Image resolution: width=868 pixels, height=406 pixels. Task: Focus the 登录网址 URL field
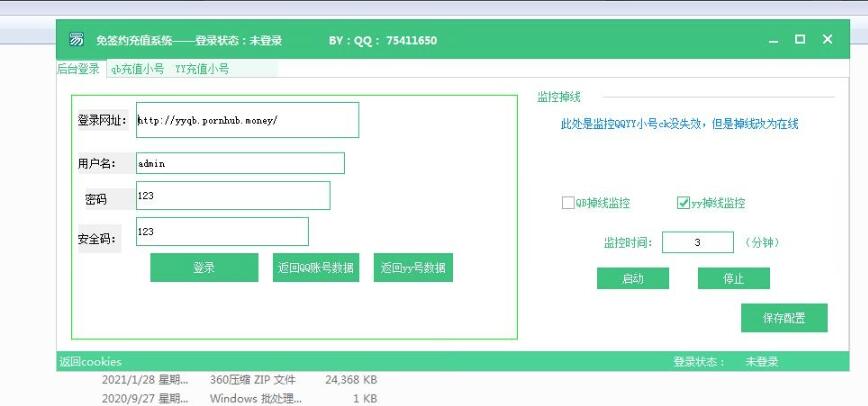tap(246, 120)
